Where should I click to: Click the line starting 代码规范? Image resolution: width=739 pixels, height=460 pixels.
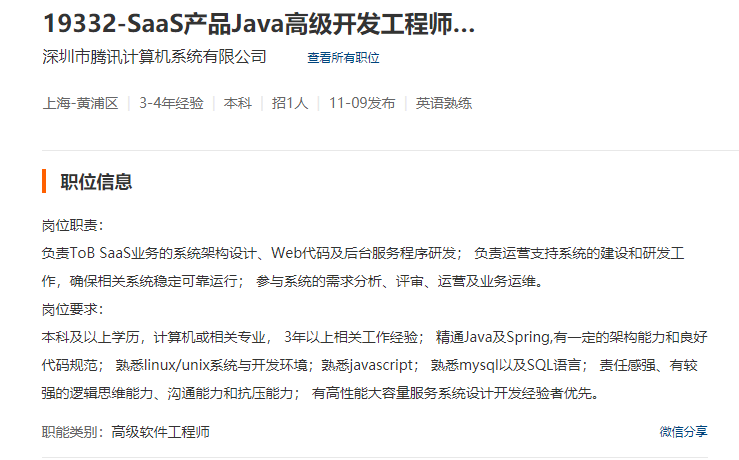pyautogui.click(x=370, y=365)
